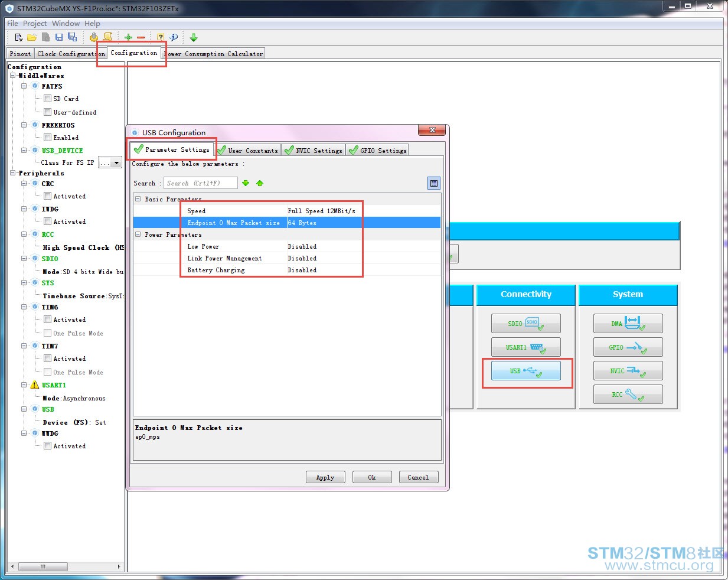Switch to the Pinout tab
This screenshot has height=580, width=728.
[x=20, y=54]
